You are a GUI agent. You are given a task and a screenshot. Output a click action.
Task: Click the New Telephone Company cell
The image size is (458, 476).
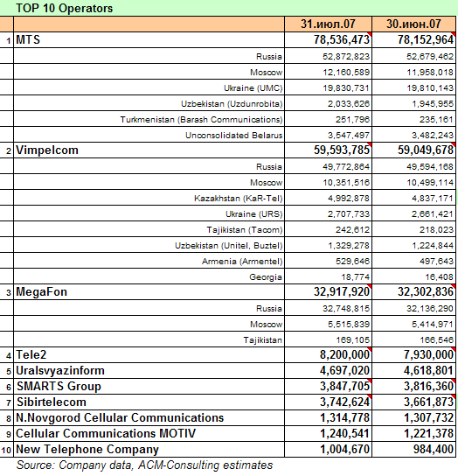149,449
